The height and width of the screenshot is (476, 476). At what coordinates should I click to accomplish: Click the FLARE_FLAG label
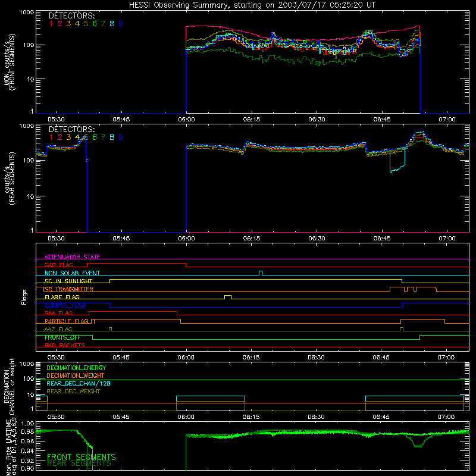(62, 297)
